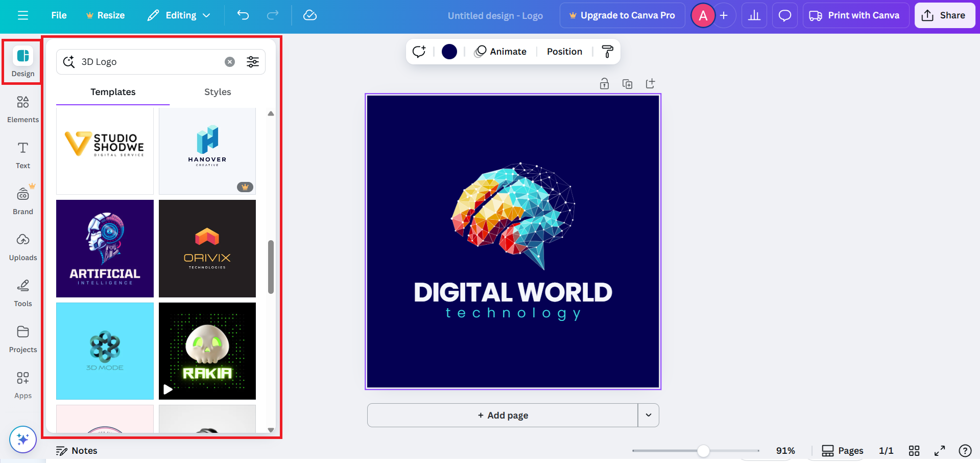The height and width of the screenshot is (463, 980).
Task: Select the ORIVIX Technologies template thumbnail
Action: 207,248
